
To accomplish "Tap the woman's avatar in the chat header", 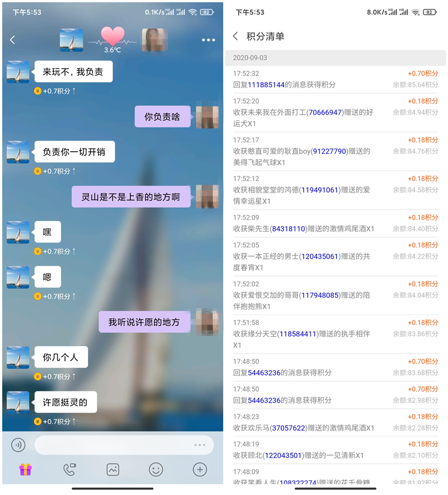I will [x=154, y=40].
